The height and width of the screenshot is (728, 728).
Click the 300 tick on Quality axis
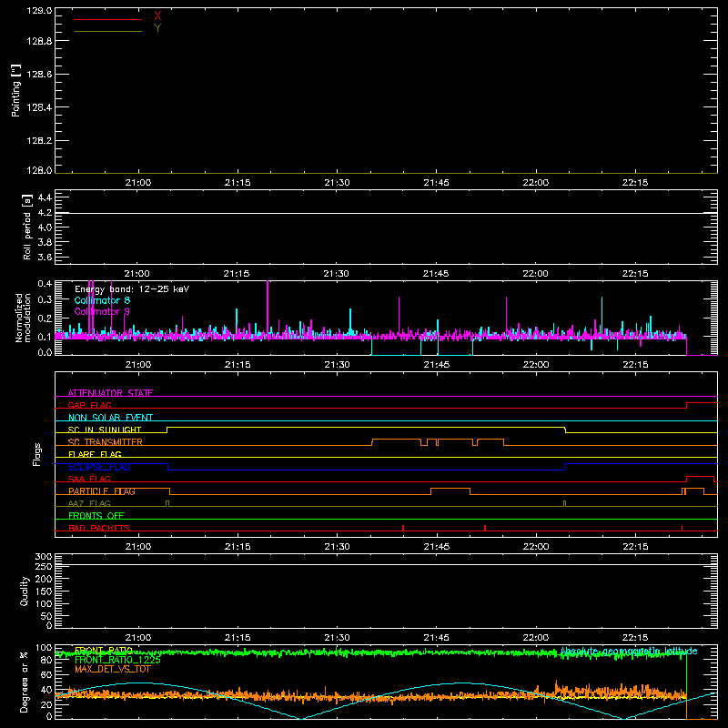tap(43, 557)
